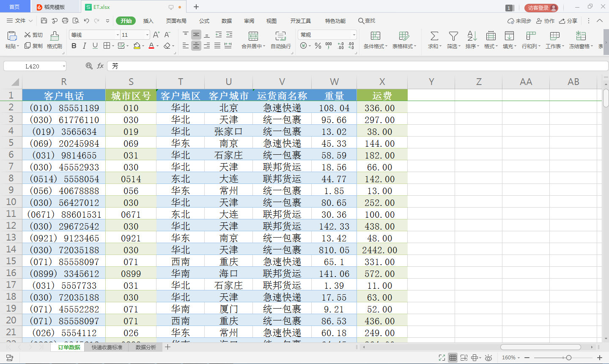Open the 公式 (Formulas) ribbon tab
Screen dimensions: 609x364
204,21
